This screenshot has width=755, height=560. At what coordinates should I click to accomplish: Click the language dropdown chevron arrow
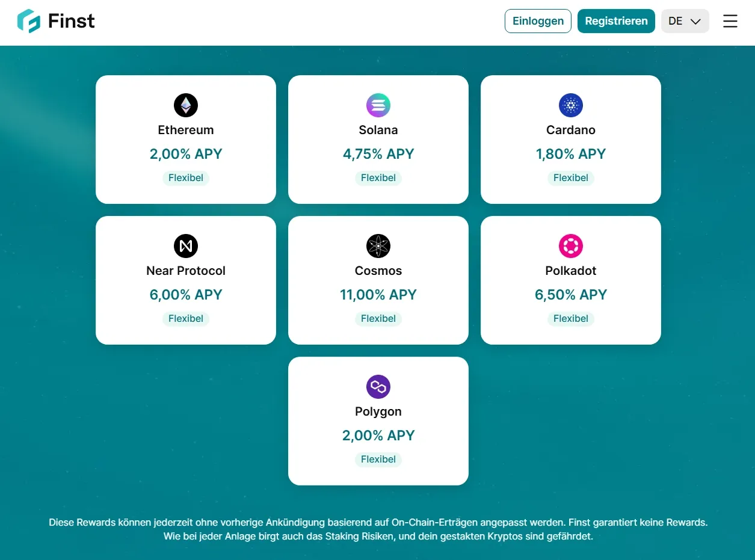695,21
